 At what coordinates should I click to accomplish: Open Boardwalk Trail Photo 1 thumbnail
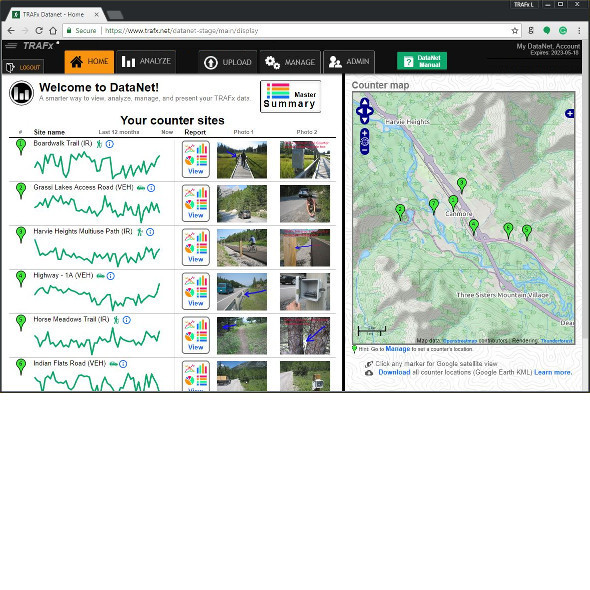[x=242, y=160]
